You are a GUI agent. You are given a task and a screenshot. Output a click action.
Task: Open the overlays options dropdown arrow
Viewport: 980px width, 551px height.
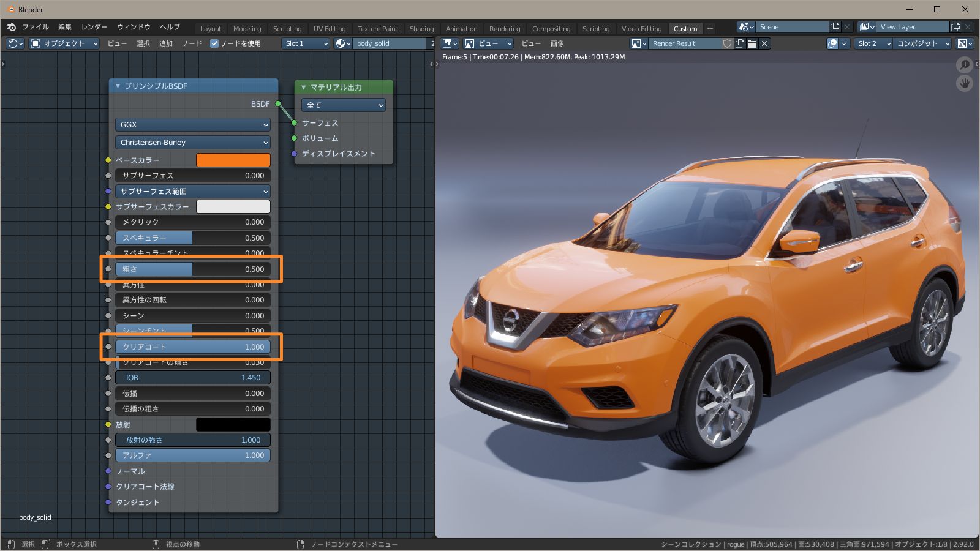tap(845, 43)
